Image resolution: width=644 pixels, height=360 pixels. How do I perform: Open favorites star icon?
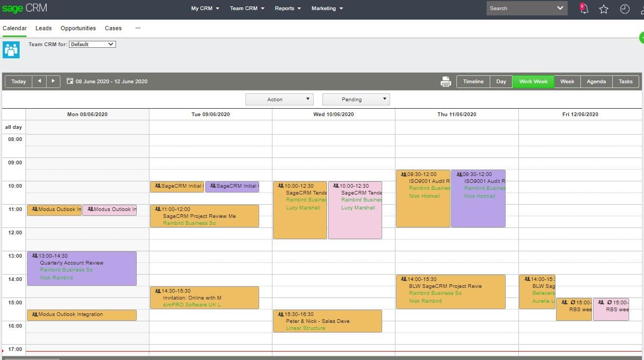[604, 9]
